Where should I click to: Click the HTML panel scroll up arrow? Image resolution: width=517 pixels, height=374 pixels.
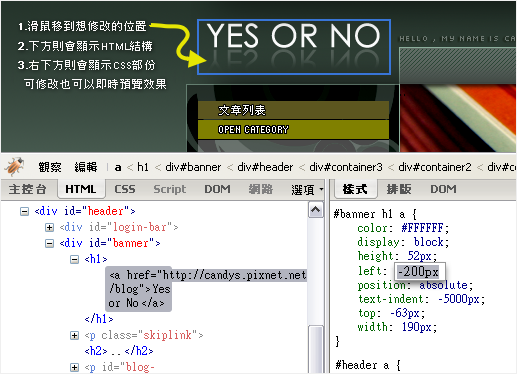click(315, 210)
